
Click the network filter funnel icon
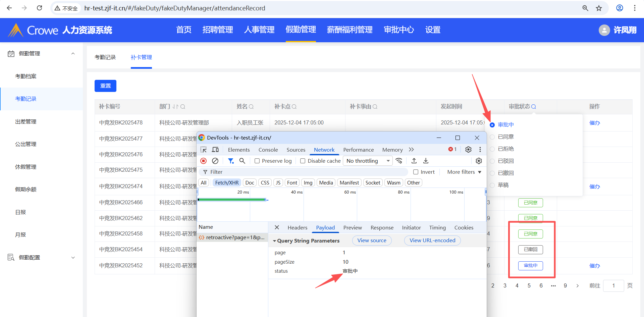pyautogui.click(x=231, y=161)
